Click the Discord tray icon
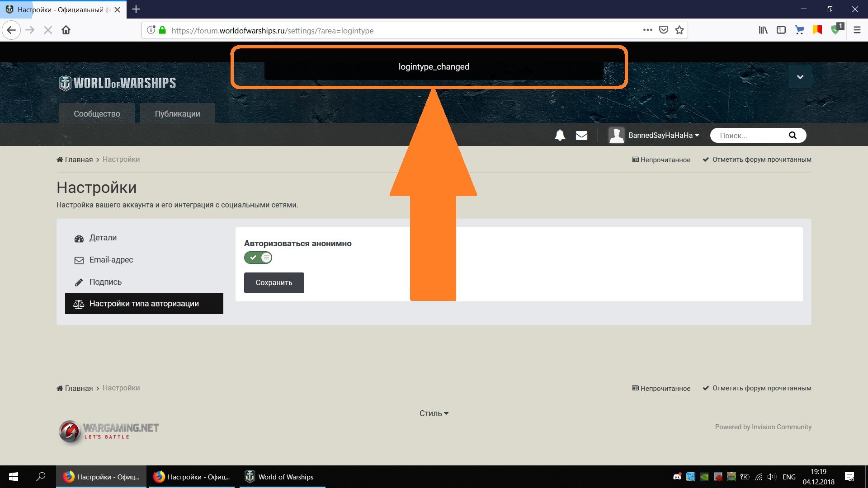 pos(677,477)
